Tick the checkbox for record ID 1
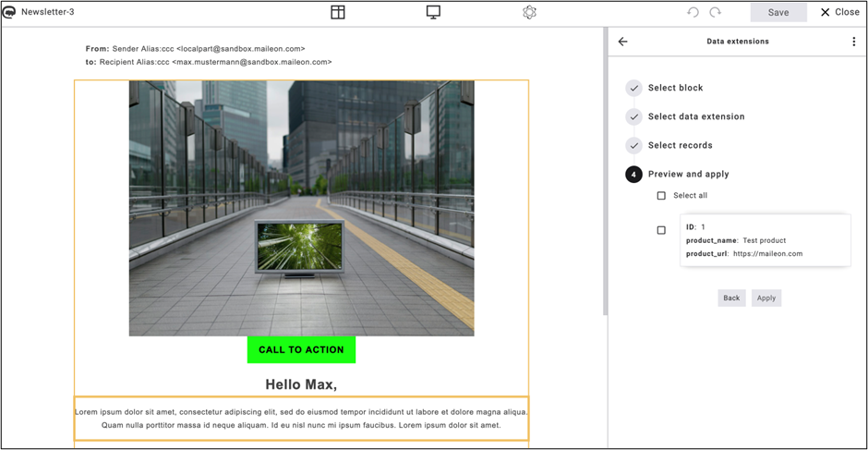The width and height of the screenshot is (868, 450). click(661, 230)
